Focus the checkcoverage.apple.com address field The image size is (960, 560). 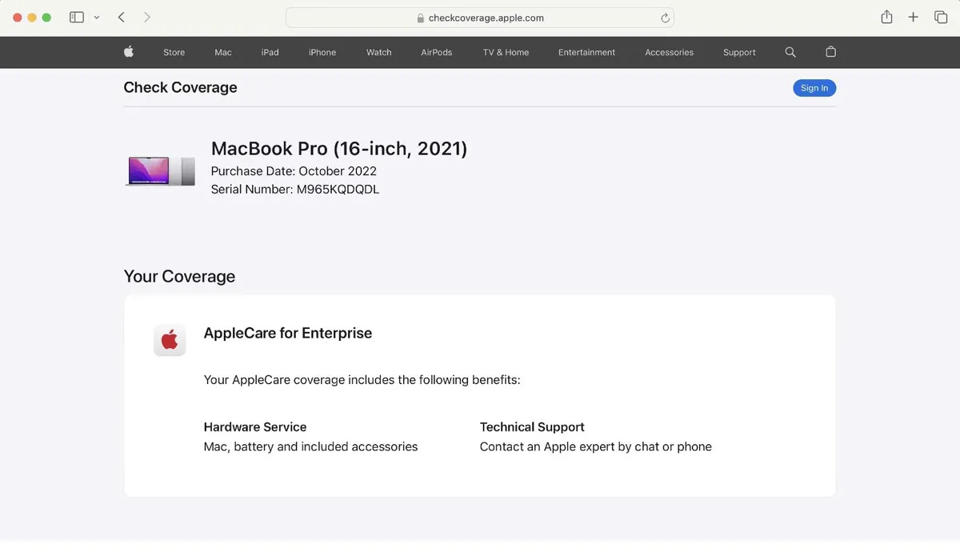(480, 18)
